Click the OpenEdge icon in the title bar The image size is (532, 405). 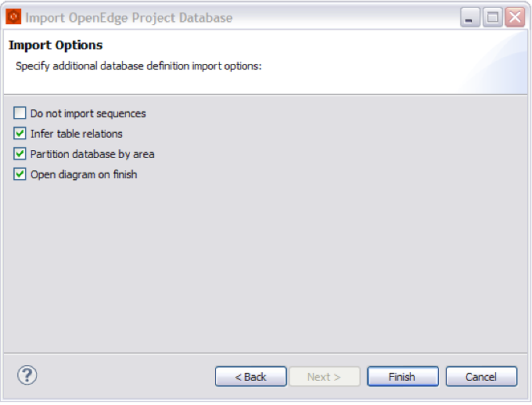click(14, 17)
